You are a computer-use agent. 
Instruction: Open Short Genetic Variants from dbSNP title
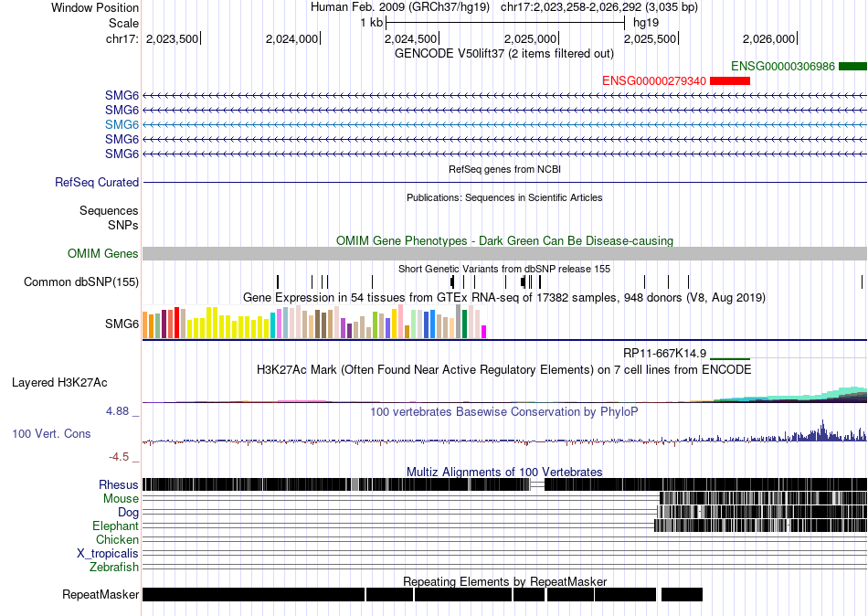[504, 270]
